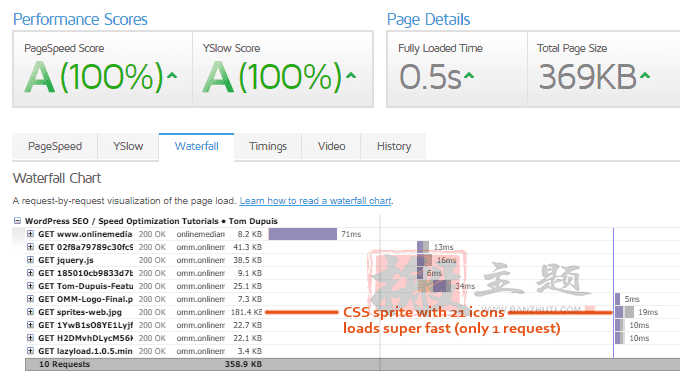Click the 71ms timing bar for www.onlinemedia
This screenshot has height=392, width=680.
click(303, 234)
